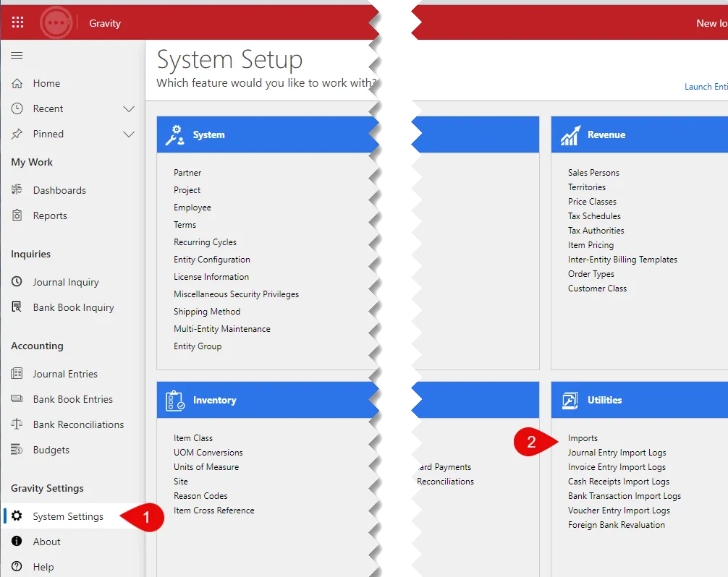728x577 pixels.
Task: Open Dashboards from the sidebar menu
Action: click(59, 190)
